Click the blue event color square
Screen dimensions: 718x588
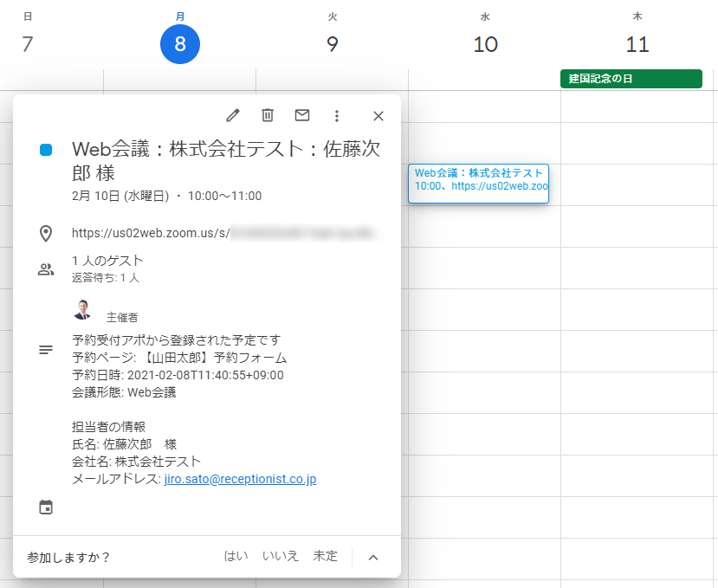[46, 150]
